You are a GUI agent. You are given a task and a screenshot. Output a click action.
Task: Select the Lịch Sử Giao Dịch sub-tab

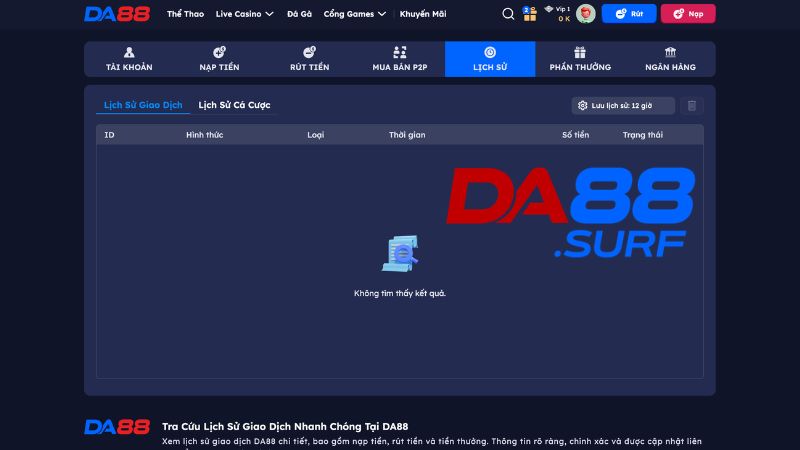(x=143, y=105)
